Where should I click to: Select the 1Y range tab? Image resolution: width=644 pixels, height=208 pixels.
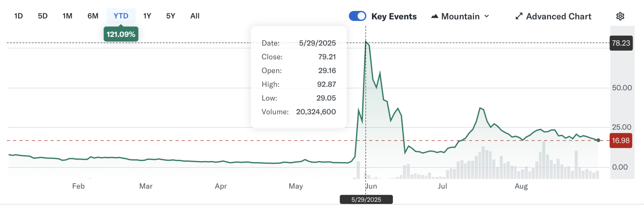147,16
